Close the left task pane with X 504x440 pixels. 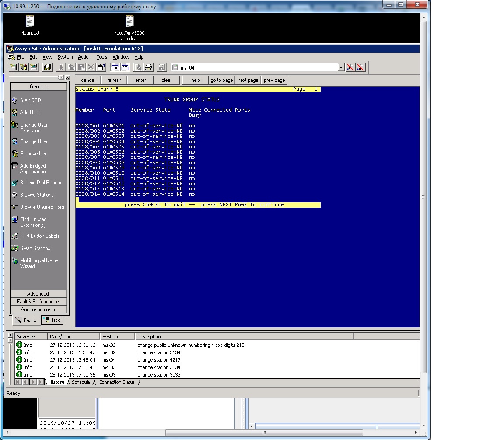67,77
